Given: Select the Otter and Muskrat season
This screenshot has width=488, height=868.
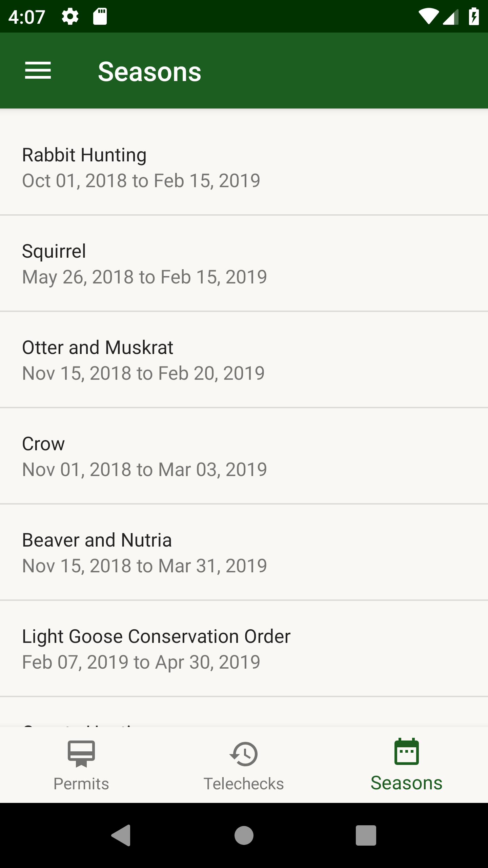Looking at the screenshot, I should tap(244, 360).
